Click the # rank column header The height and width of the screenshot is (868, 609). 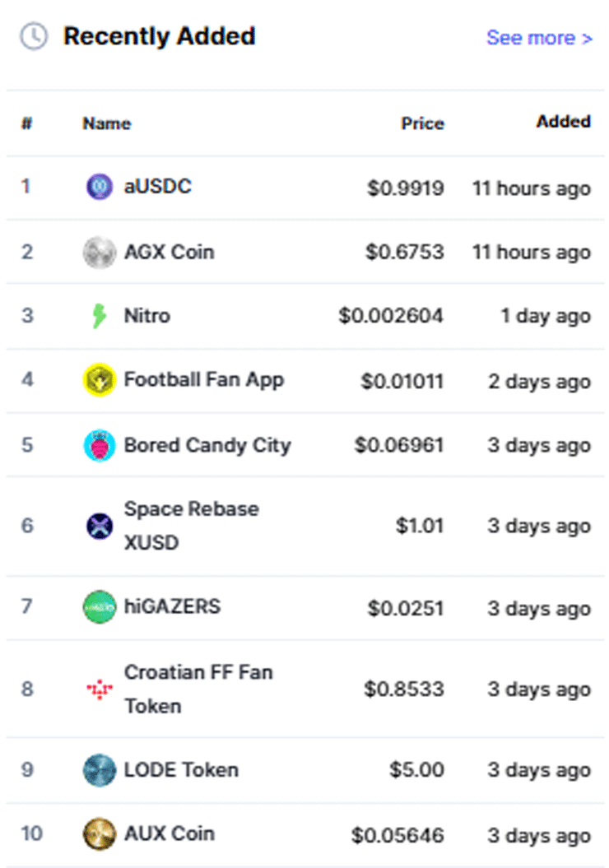click(26, 123)
